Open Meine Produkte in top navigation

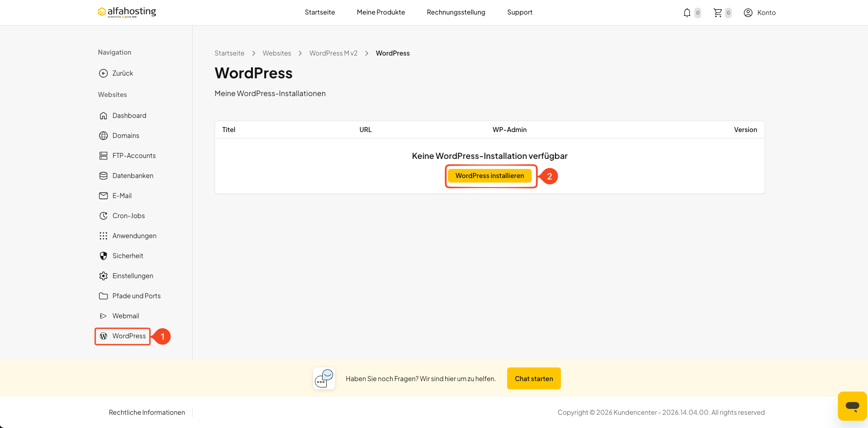click(x=381, y=12)
